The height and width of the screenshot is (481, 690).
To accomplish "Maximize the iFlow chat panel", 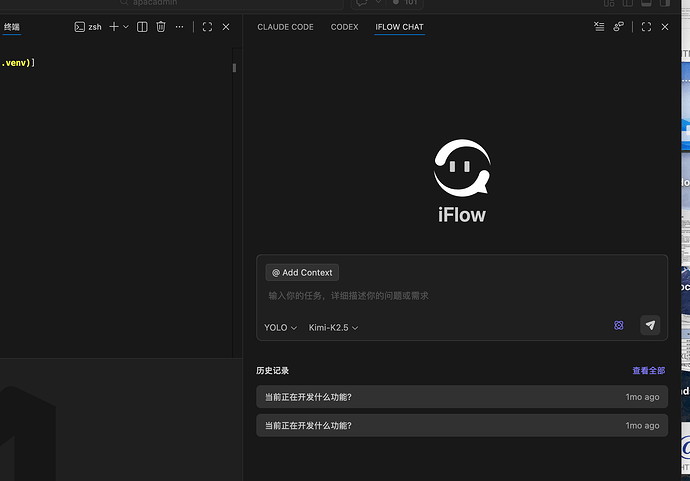I will tap(646, 27).
